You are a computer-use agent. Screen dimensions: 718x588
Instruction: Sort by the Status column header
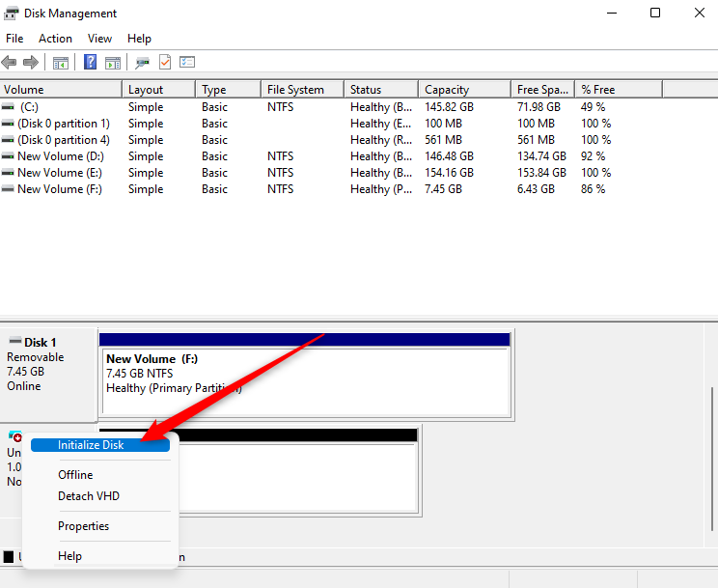[x=381, y=90]
